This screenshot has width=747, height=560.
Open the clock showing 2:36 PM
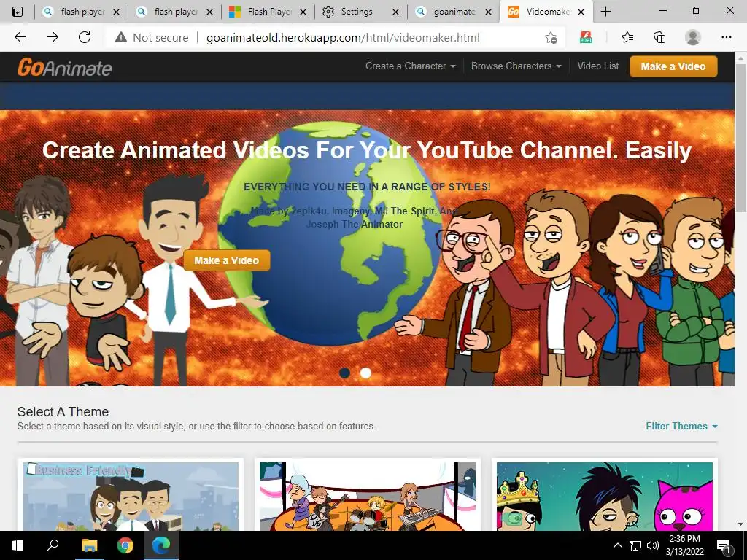point(684,545)
